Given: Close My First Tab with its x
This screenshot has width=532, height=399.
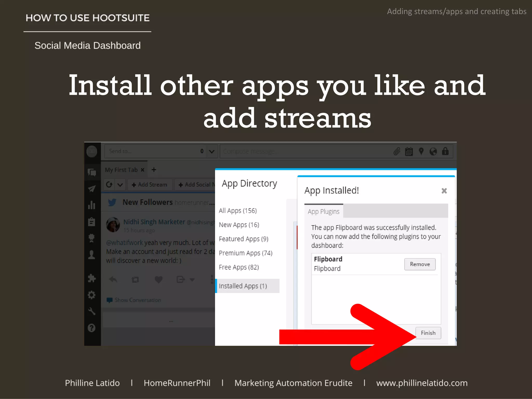Looking at the screenshot, I should point(142,170).
